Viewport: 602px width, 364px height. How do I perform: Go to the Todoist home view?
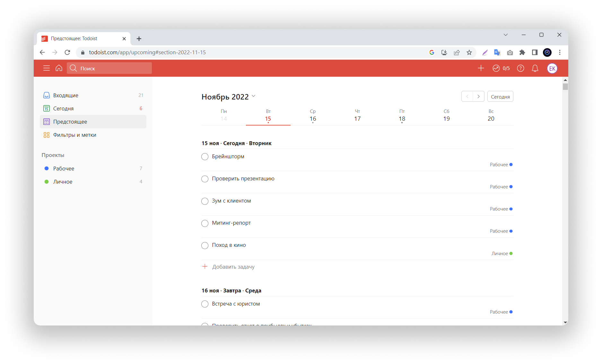[59, 68]
